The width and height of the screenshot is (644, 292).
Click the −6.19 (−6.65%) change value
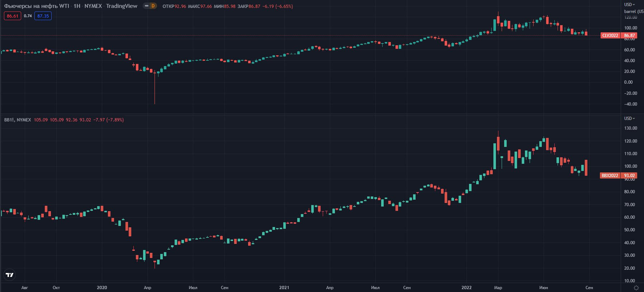278,6
